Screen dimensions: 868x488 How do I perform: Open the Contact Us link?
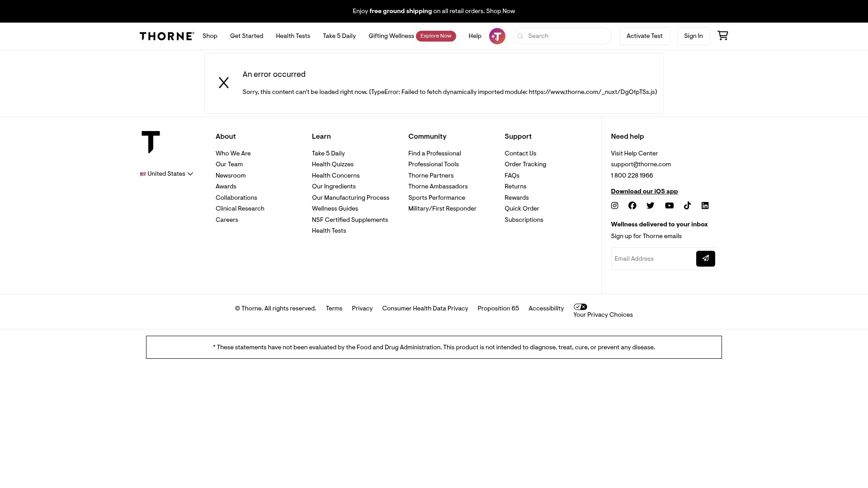coord(520,154)
